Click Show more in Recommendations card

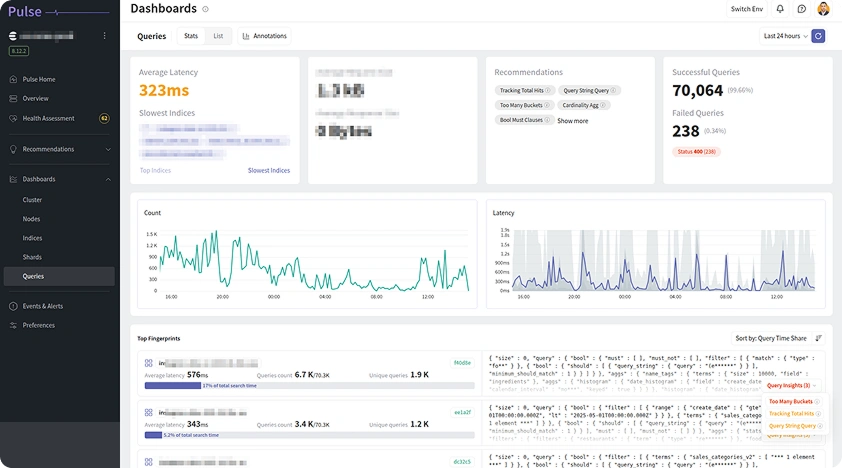[572, 121]
